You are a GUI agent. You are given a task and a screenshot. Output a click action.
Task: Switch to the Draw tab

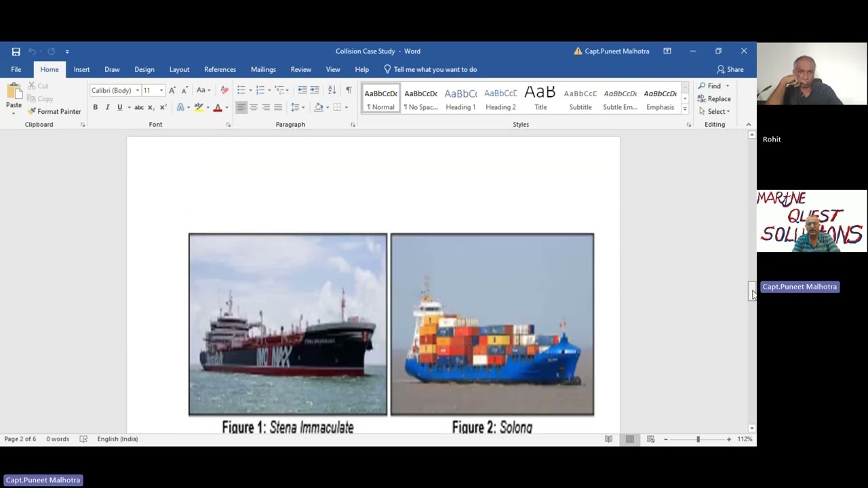(112, 69)
